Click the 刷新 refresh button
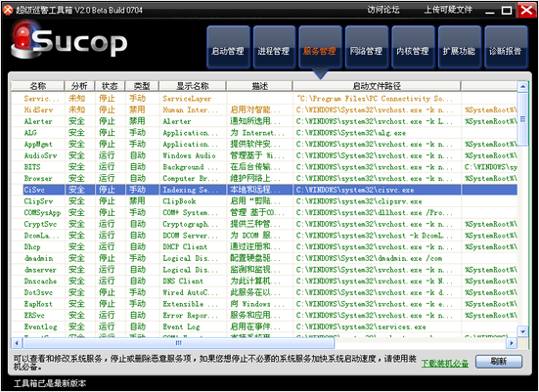Screen dimensions: 539x392 499,362
